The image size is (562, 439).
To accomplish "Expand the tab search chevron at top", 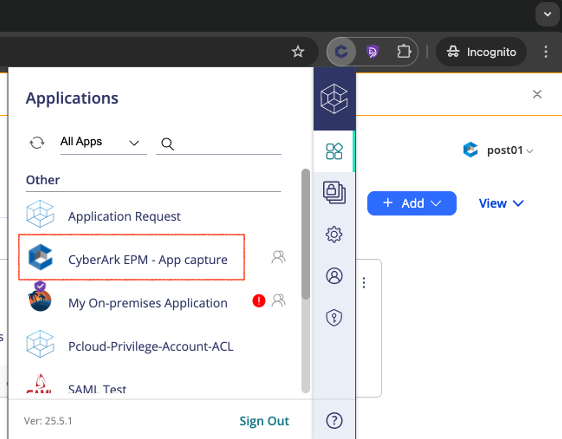I will (547, 14).
